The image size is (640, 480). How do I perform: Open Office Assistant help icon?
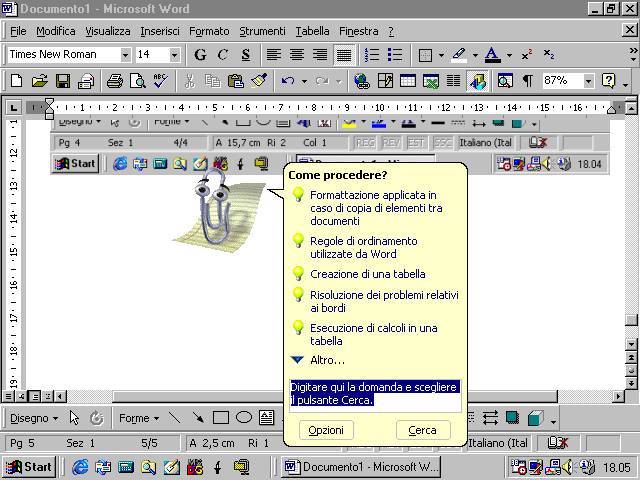pos(608,81)
